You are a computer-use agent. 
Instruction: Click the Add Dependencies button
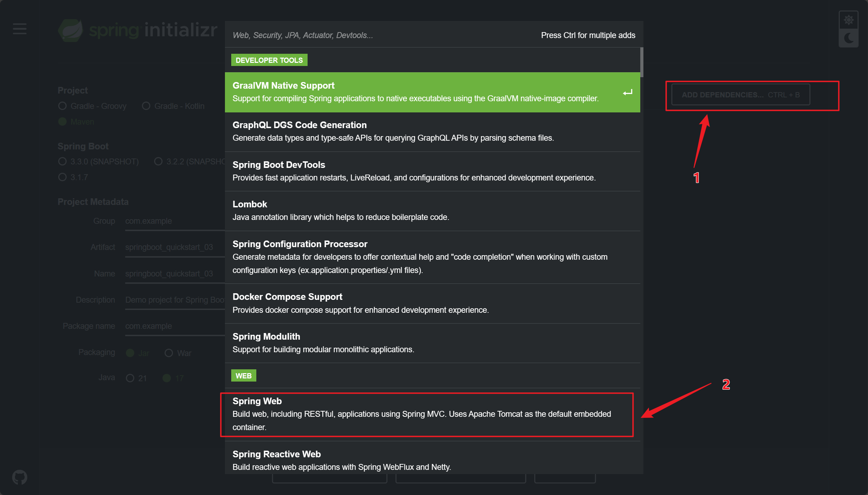click(740, 95)
